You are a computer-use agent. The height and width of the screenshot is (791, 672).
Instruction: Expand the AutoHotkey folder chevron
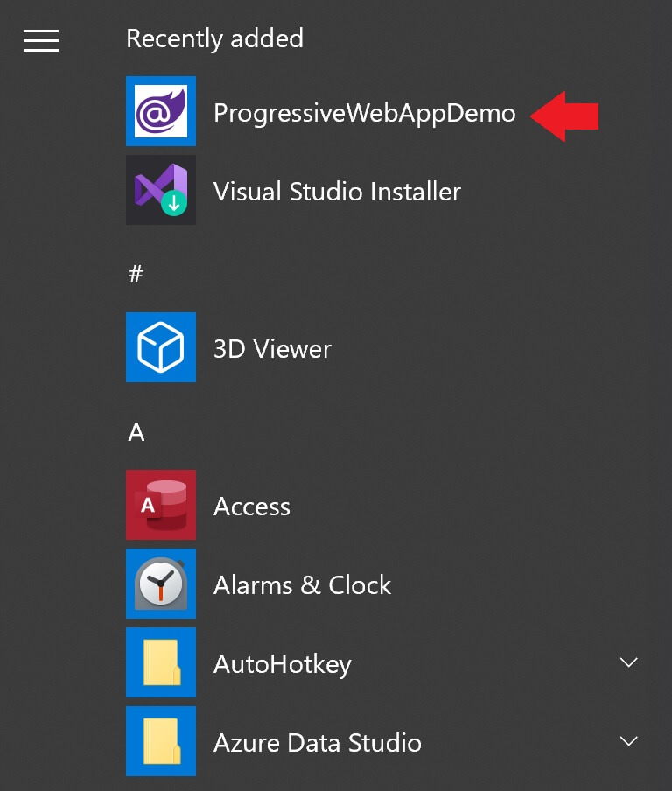tap(628, 661)
